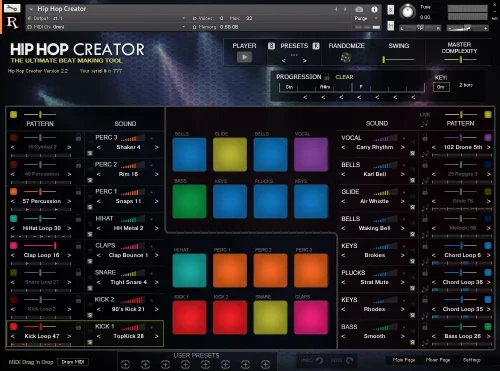Viewport: 500px width, 371px height.
Task: Open the Output st.1 menu
Action: 107,18
